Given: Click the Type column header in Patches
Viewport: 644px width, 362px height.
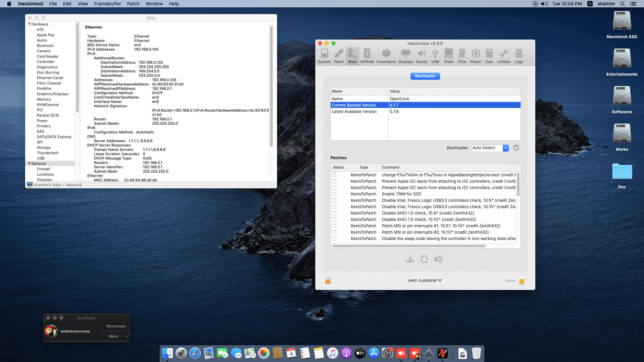Looking at the screenshot, I should [x=364, y=167].
